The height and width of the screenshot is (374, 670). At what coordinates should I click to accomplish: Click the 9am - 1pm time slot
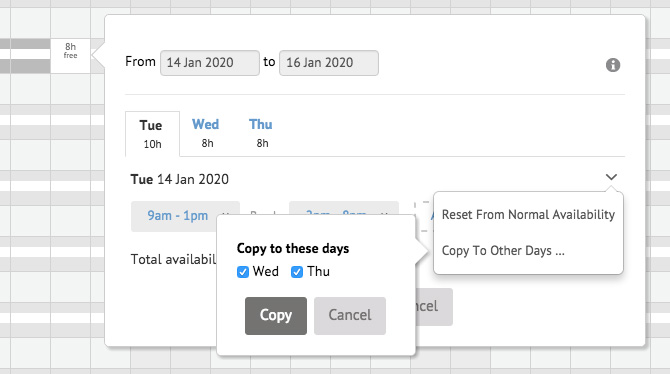click(178, 215)
